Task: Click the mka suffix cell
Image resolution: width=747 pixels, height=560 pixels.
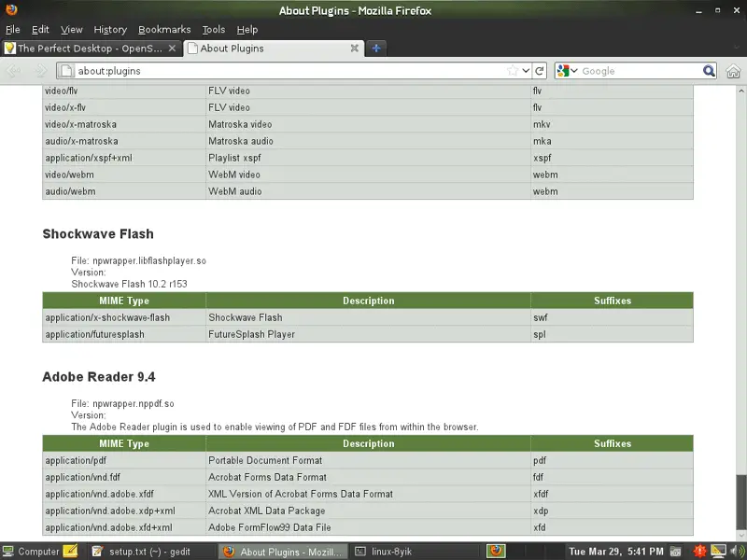Action: [613, 141]
